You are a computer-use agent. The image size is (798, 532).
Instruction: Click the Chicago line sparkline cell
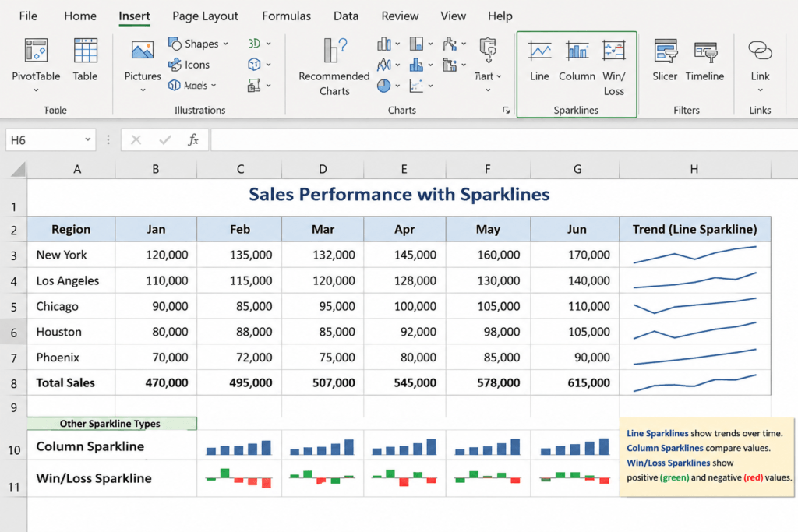pos(694,306)
